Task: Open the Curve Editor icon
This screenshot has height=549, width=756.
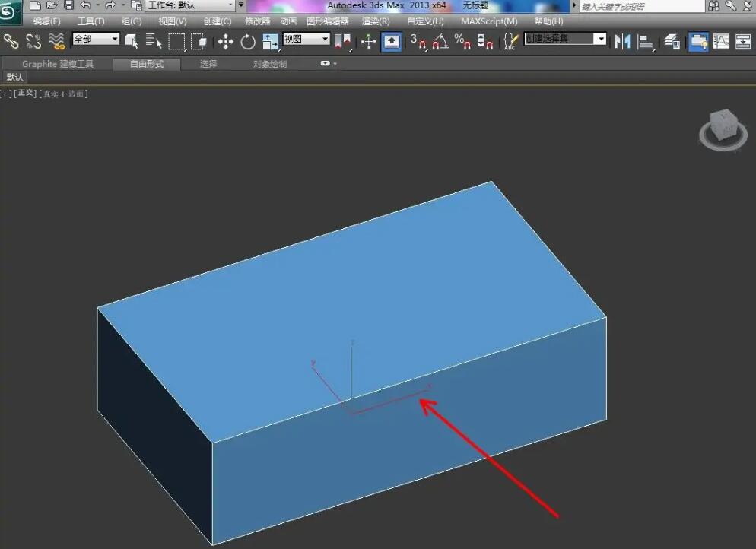Action: tap(719, 41)
